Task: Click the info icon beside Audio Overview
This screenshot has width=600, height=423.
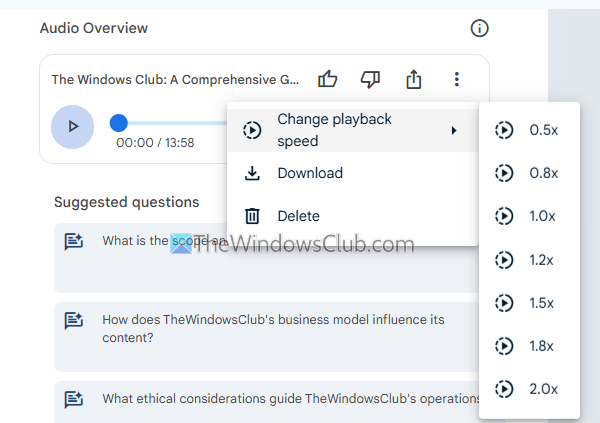Action: coord(479,28)
